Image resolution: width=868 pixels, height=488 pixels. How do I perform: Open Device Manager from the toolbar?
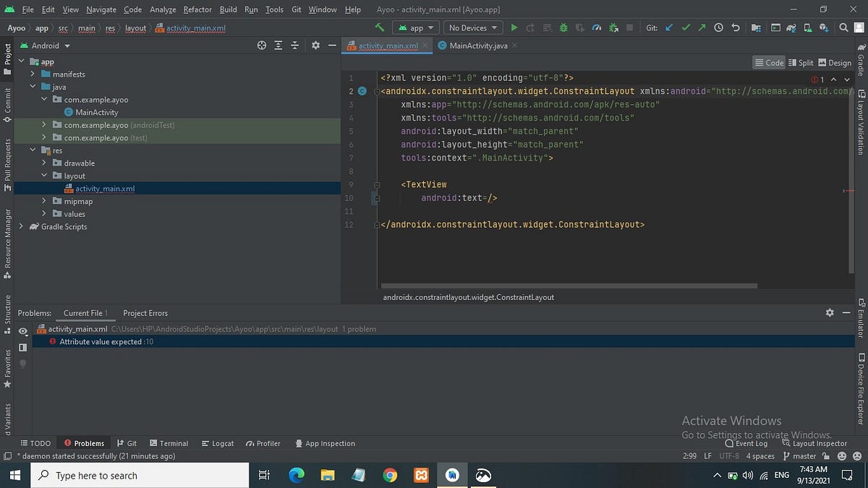tap(808, 27)
